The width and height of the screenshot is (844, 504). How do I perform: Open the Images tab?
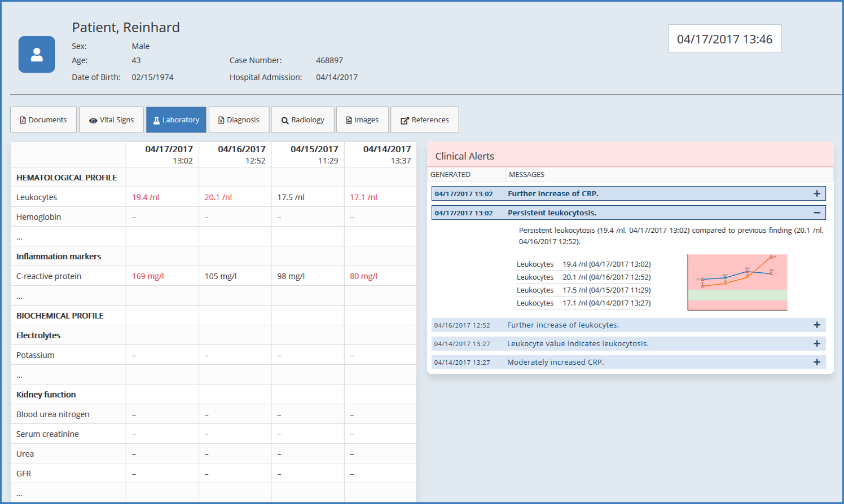362,120
